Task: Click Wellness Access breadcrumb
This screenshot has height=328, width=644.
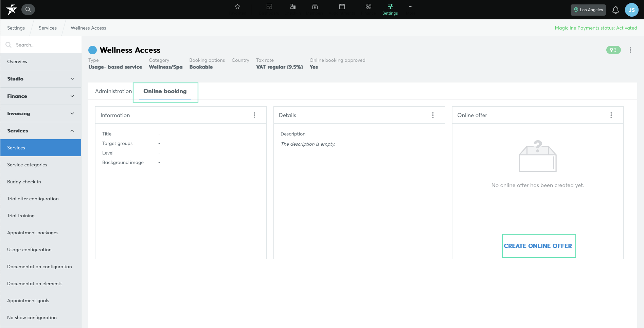Action: point(88,28)
